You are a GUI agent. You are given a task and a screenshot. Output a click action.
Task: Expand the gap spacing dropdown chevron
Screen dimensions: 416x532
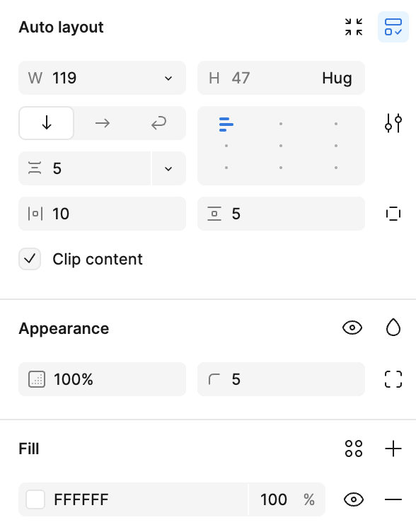(168, 168)
